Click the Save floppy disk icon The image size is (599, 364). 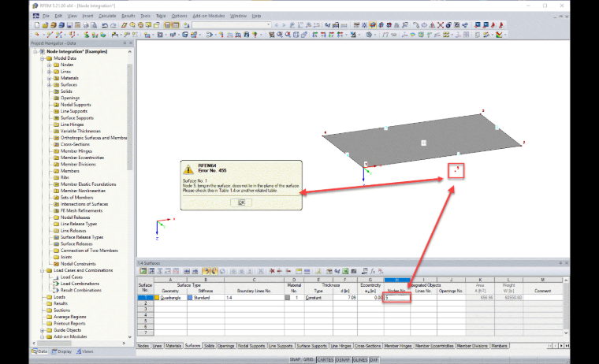69,25
